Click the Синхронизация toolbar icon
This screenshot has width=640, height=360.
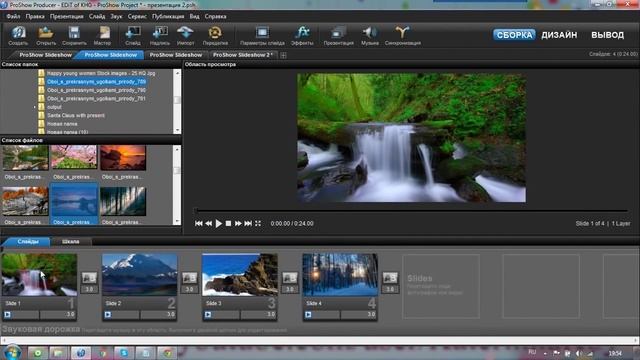(402, 35)
